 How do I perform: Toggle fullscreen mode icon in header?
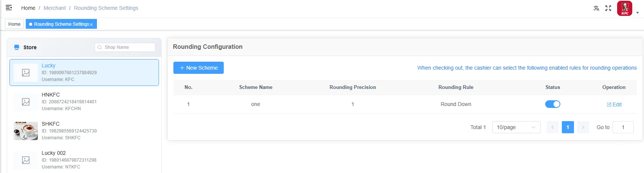608,8
